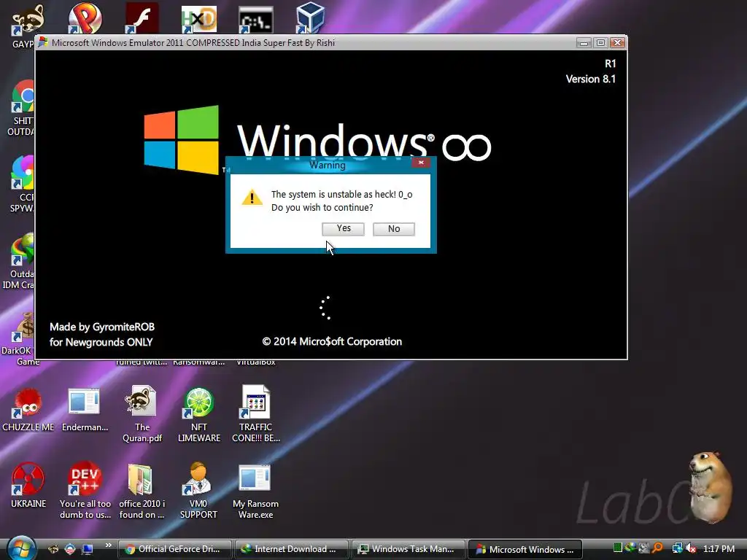The image size is (747, 560).
Task: Open the 'office 2010 i found on...' folder
Action: point(140,479)
